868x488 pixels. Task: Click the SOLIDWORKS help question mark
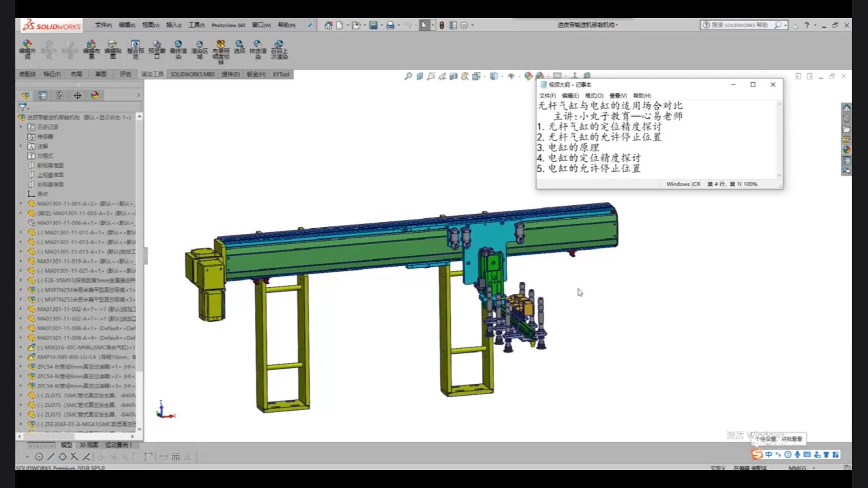[807, 25]
